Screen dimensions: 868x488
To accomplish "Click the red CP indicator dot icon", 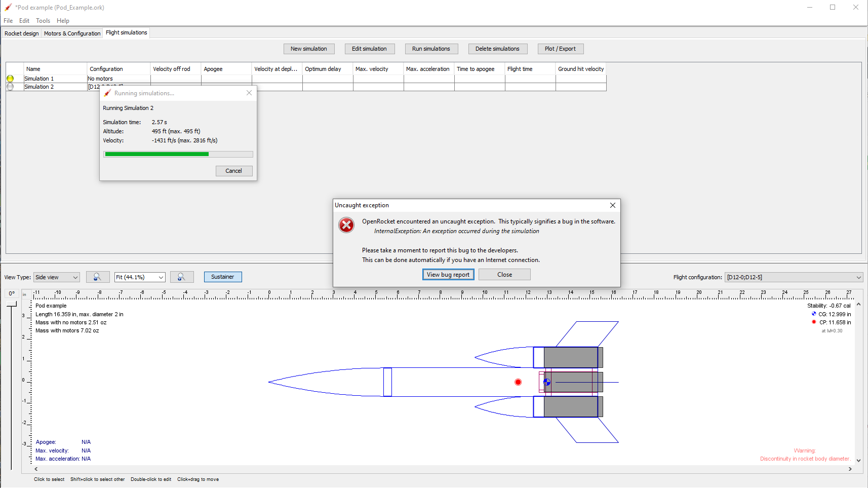I will [x=813, y=322].
